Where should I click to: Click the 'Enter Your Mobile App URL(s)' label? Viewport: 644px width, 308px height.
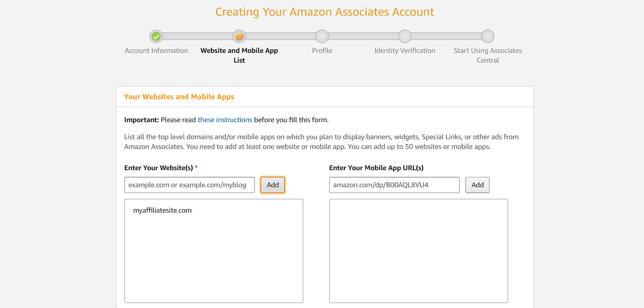coord(377,168)
